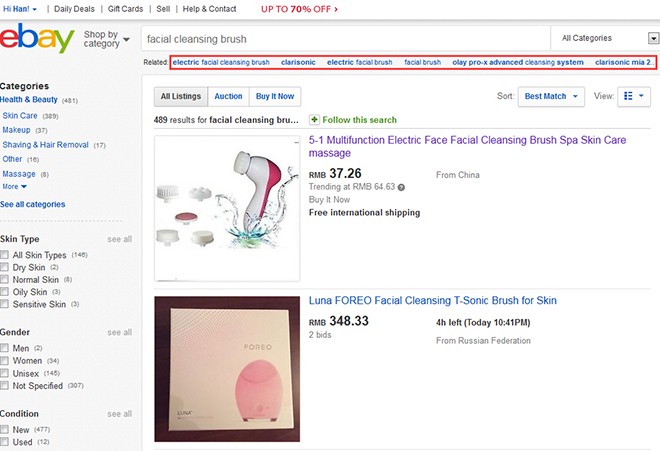
Task: Open the All Categories dropdown
Action: (605, 38)
